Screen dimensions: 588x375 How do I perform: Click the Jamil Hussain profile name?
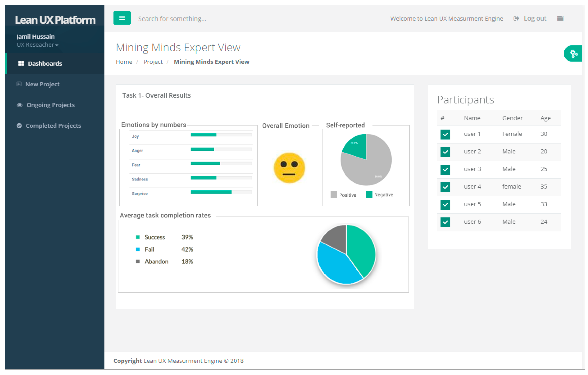pos(35,37)
